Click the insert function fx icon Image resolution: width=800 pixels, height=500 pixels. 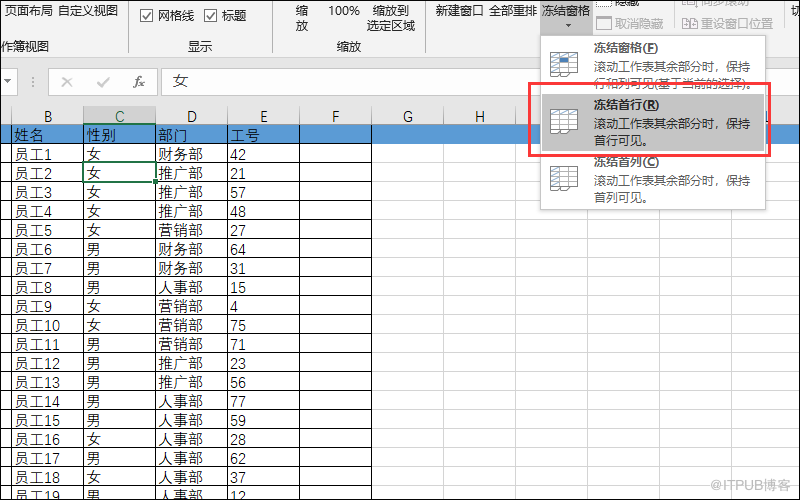point(139,82)
